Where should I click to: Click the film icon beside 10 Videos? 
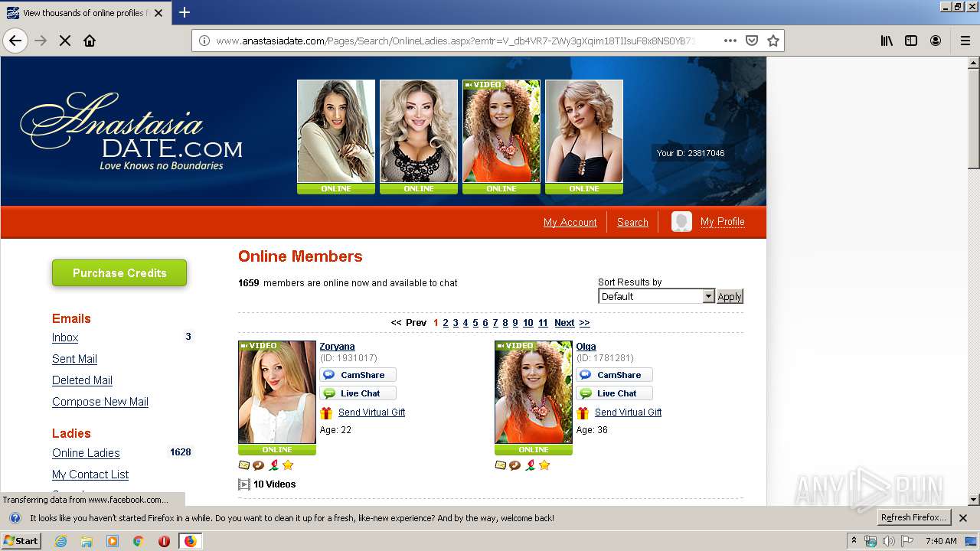click(x=244, y=484)
